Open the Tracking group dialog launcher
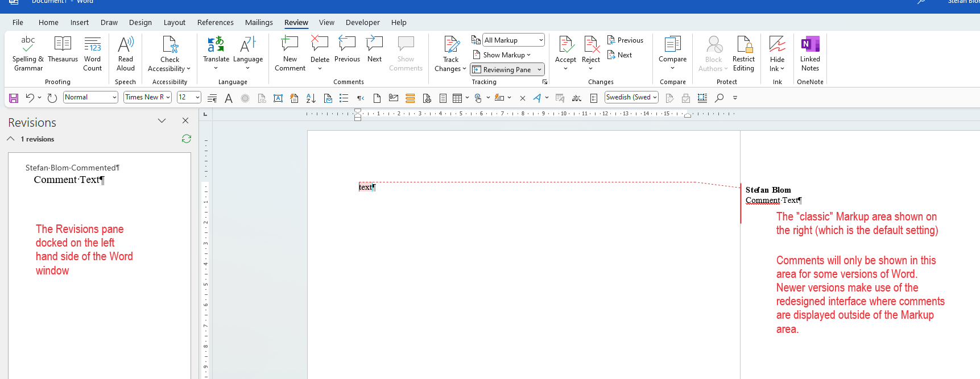 tap(544, 82)
